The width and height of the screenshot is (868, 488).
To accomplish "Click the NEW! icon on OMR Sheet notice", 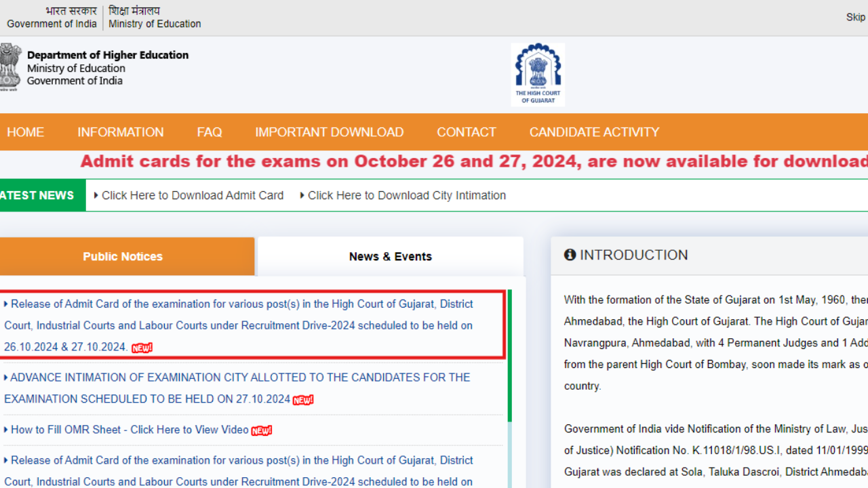I will point(262,430).
